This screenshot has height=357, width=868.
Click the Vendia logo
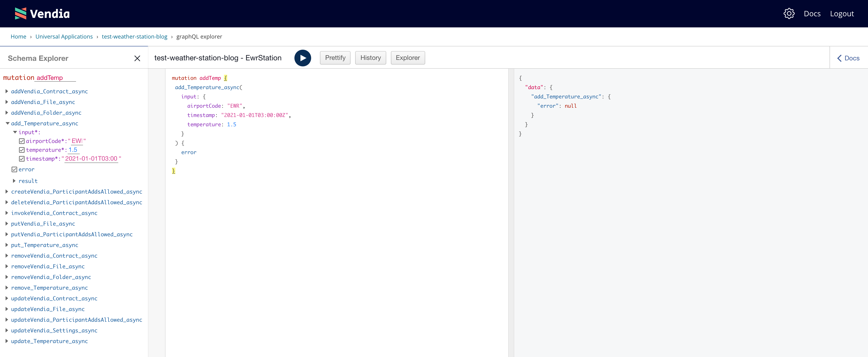click(42, 13)
